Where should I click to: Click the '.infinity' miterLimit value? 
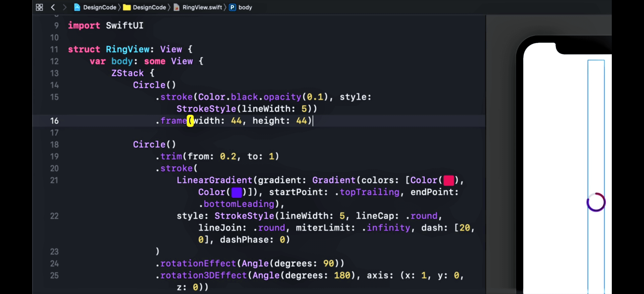coord(386,228)
